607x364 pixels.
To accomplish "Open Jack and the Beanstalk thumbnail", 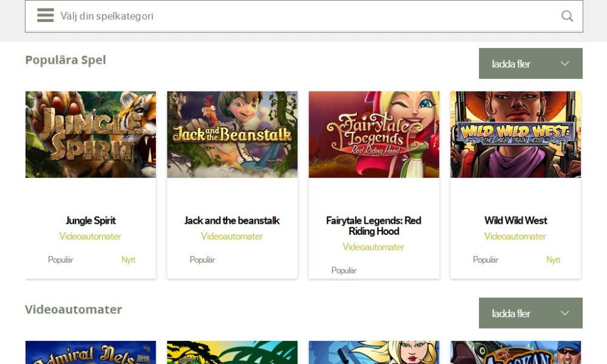I will click(232, 135).
